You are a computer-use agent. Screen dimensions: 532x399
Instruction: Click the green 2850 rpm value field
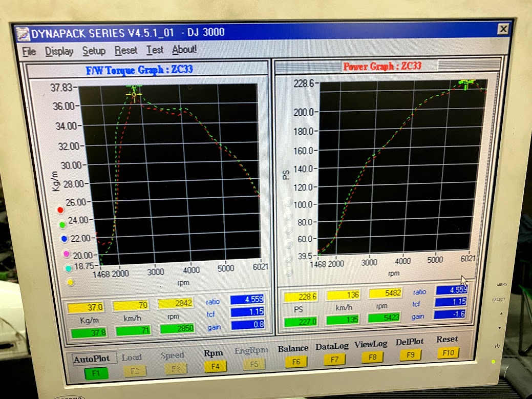[178, 328]
